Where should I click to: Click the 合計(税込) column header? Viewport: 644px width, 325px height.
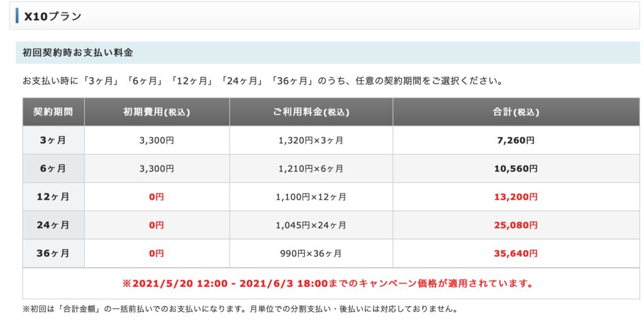tap(516, 112)
